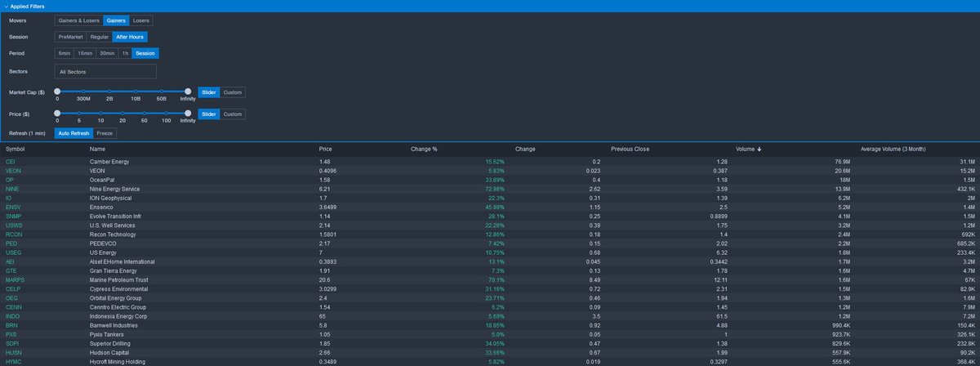Enable Auto Refresh
980x366 pixels.
[x=73, y=132]
